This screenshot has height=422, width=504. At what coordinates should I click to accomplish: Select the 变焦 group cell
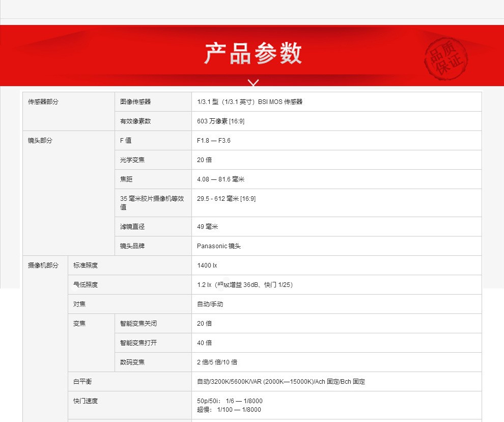tap(91, 343)
